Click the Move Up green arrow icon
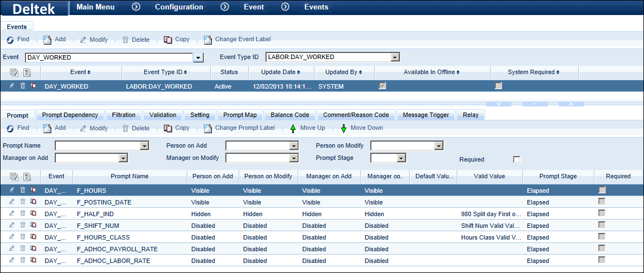 tap(293, 128)
